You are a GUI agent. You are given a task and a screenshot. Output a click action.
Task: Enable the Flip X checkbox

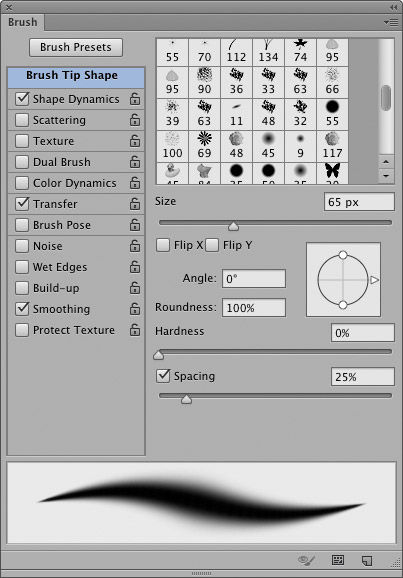coord(163,245)
